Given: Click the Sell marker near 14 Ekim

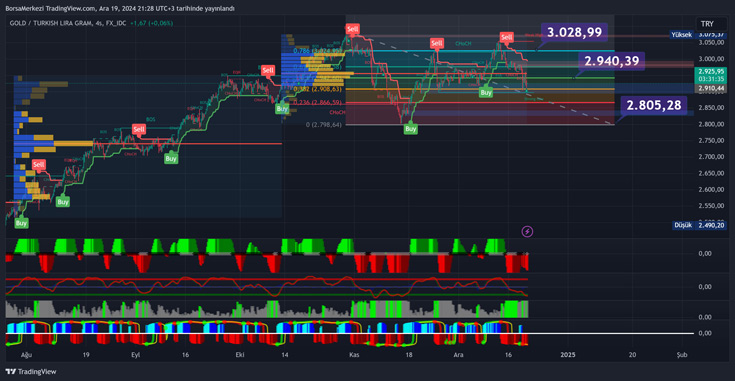Looking at the screenshot, I should tap(268, 70).
